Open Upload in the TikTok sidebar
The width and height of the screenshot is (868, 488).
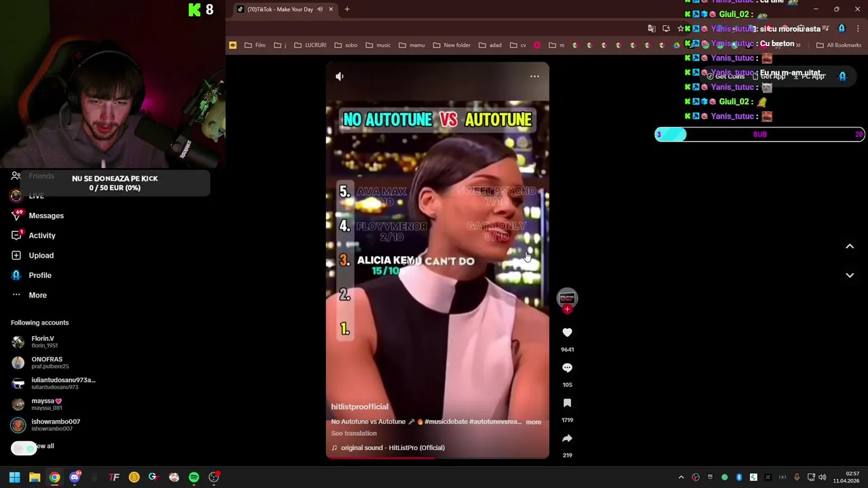click(x=33, y=256)
